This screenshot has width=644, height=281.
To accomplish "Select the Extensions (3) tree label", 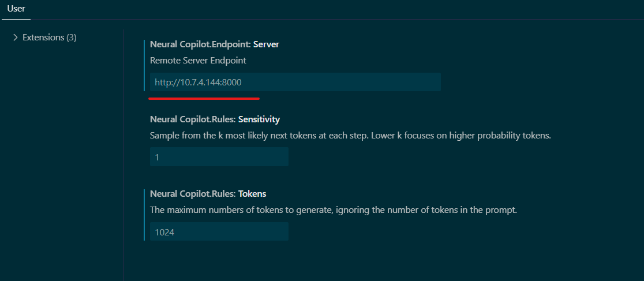I will point(43,38).
